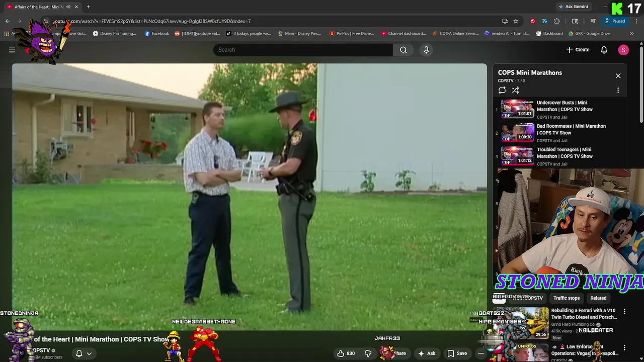Show more bookmarks overflow chevron

632,34
